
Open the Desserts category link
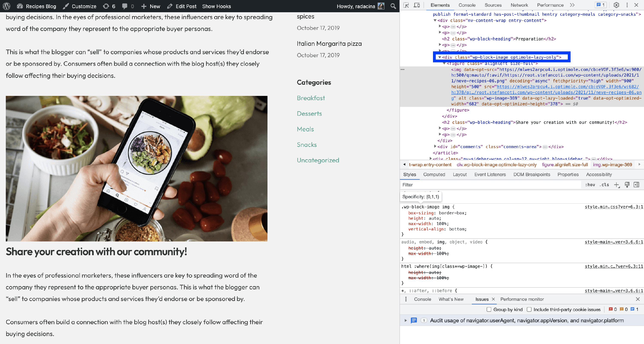(309, 114)
